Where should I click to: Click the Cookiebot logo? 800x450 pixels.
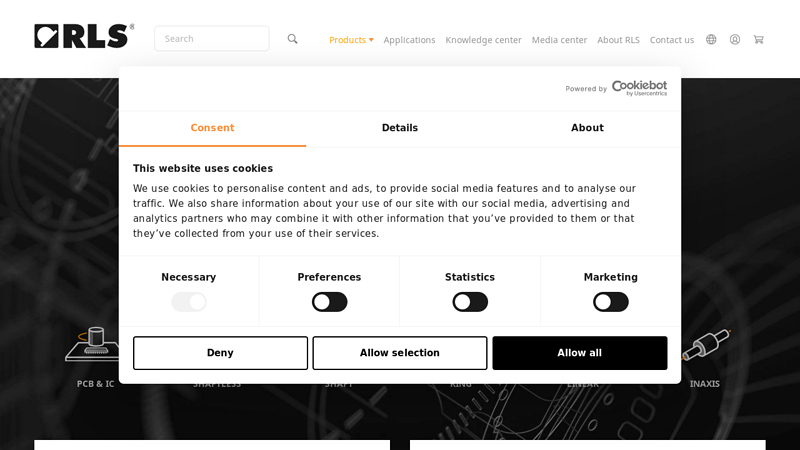[x=639, y=88]
